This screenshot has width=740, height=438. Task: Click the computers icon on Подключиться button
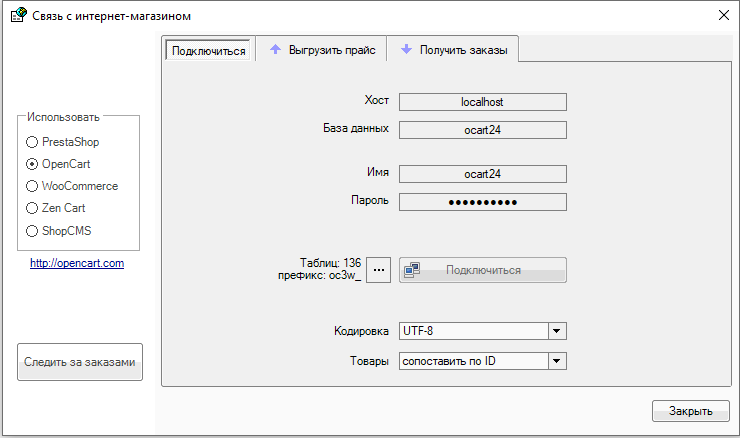point(412,270)
